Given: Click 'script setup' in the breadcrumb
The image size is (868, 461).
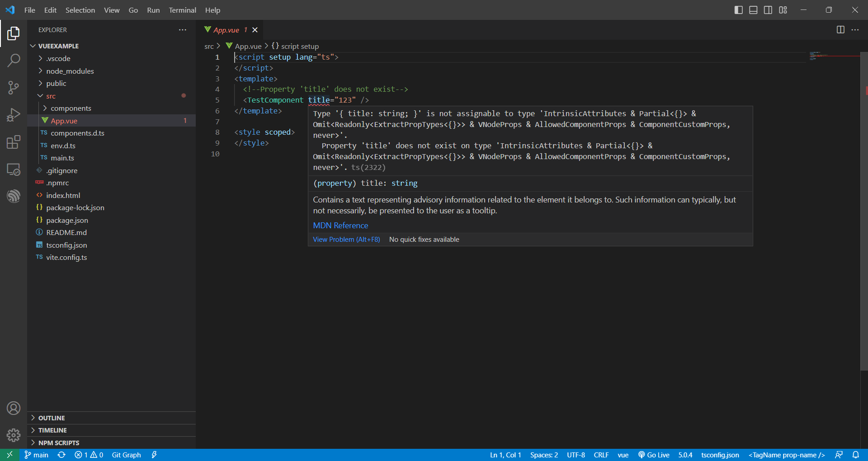Looking at the screenshot, I should 300,46.
